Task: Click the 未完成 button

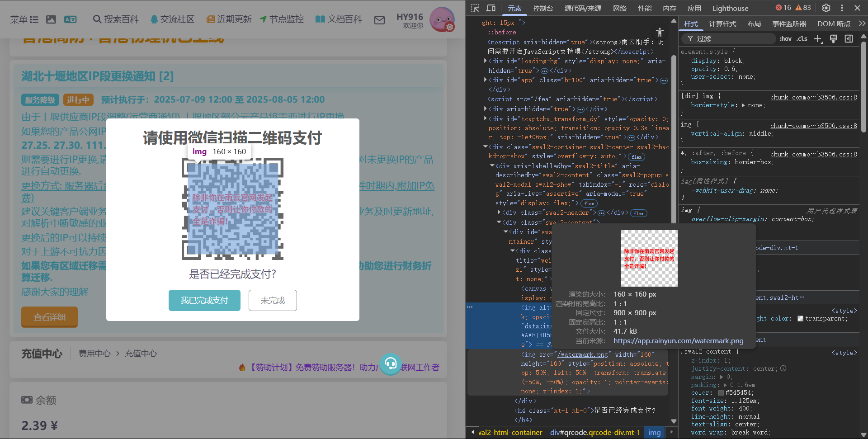Action: (273, 301)
